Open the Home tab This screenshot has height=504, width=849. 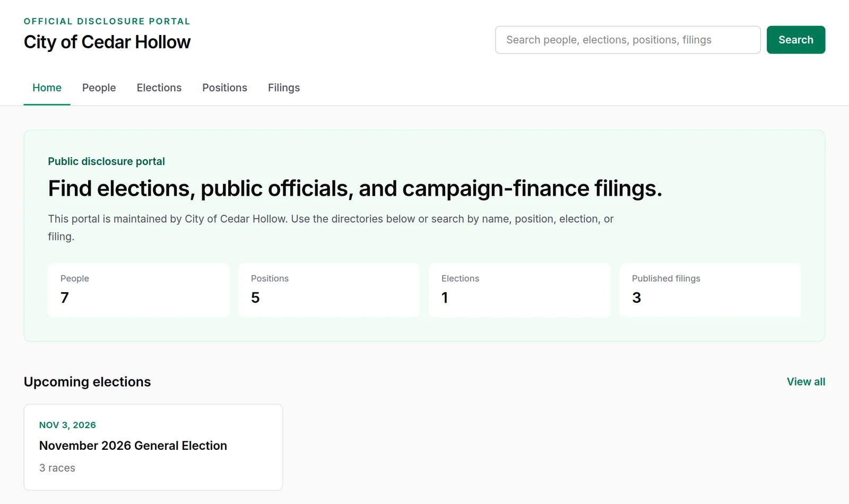click(x=47, y=88)
